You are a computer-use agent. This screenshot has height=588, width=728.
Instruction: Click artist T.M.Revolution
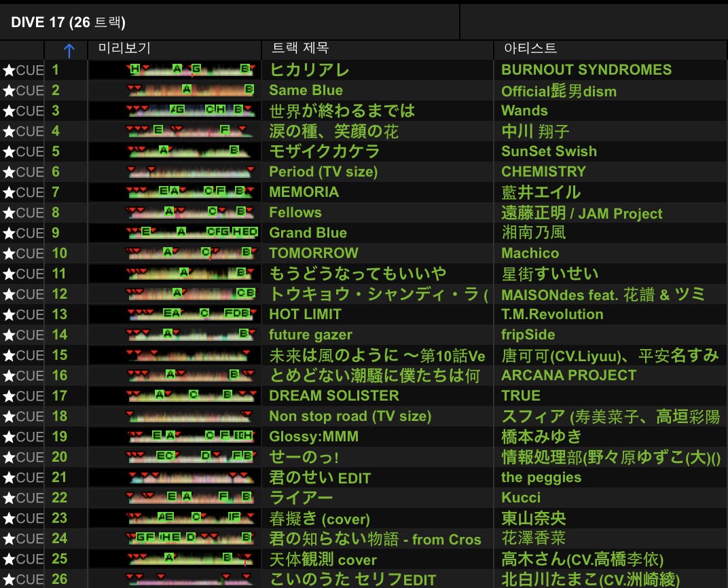[553, 314]
